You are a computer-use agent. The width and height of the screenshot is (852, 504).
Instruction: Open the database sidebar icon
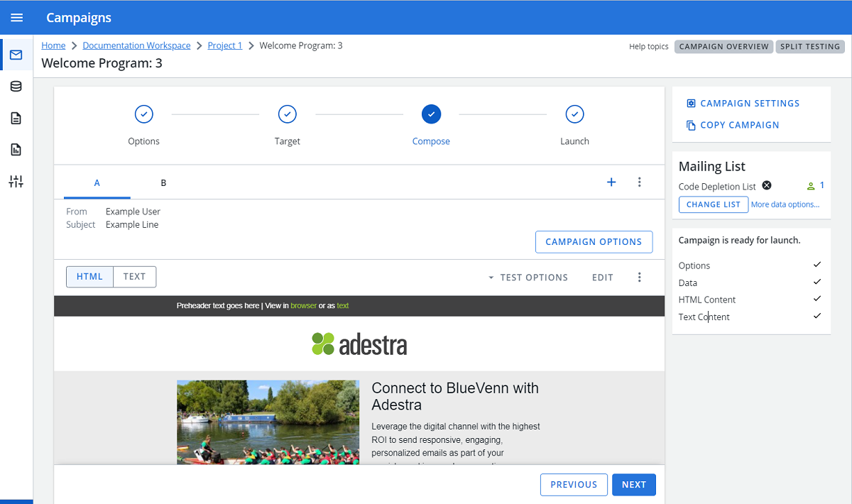pyautogui.click(x=16, y=87)
